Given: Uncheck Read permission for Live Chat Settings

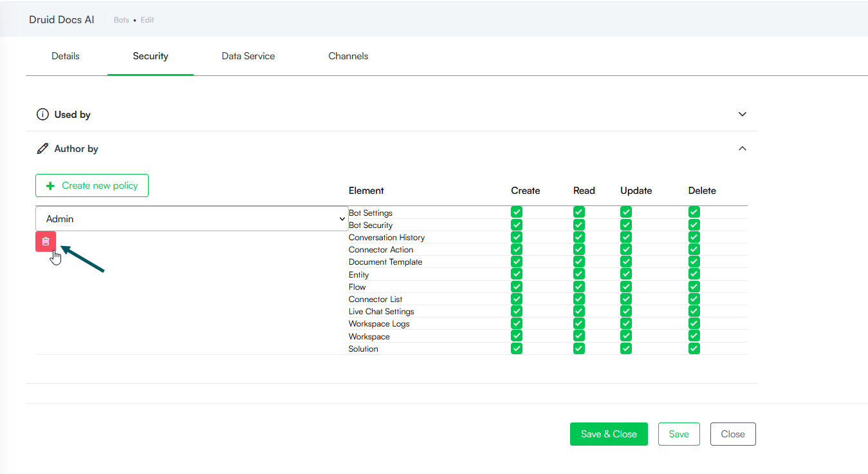Looking at the screenshot, I should pos(578,311).
